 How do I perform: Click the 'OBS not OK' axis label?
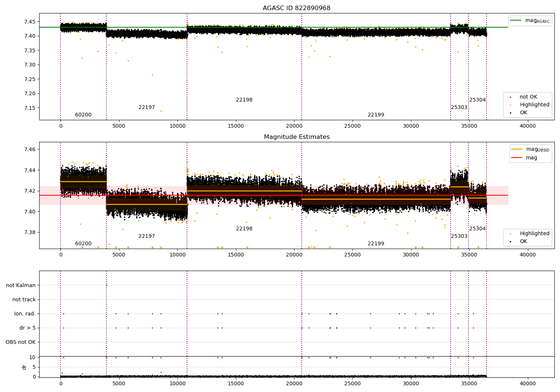(21, 342)
